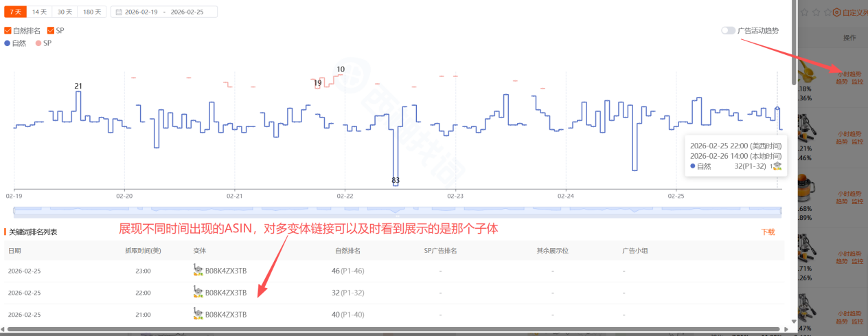Click the small product icon in chart tooltip

click(x=777, y=166)
